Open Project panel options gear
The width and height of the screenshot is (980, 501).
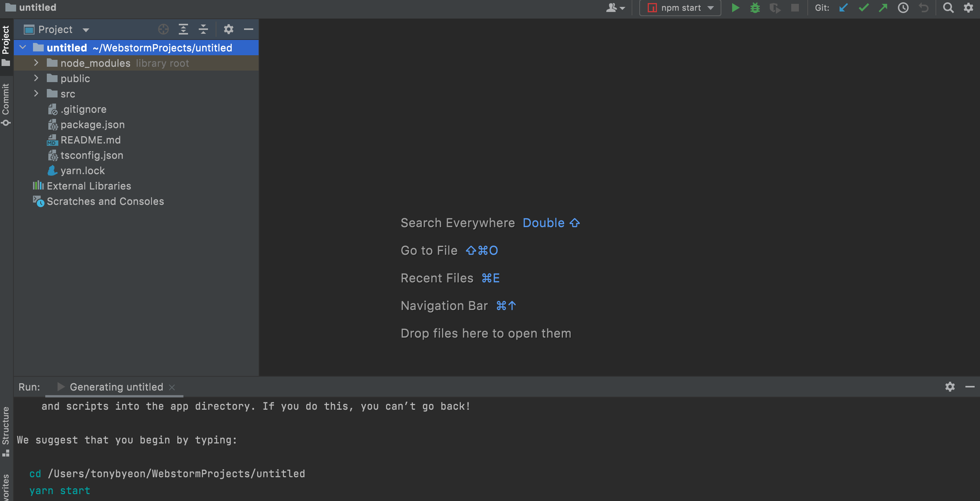(228, 29)
